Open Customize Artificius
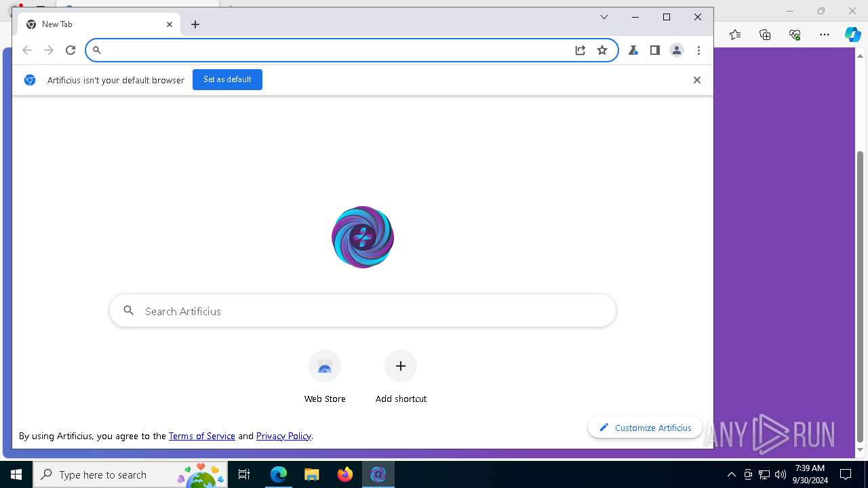This screenshot has height=488, width=868. coord(646,428)
